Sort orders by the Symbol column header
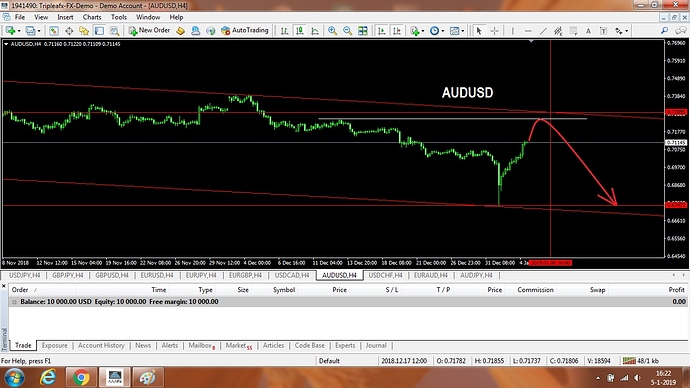690x388 pixels. [283, 290]
